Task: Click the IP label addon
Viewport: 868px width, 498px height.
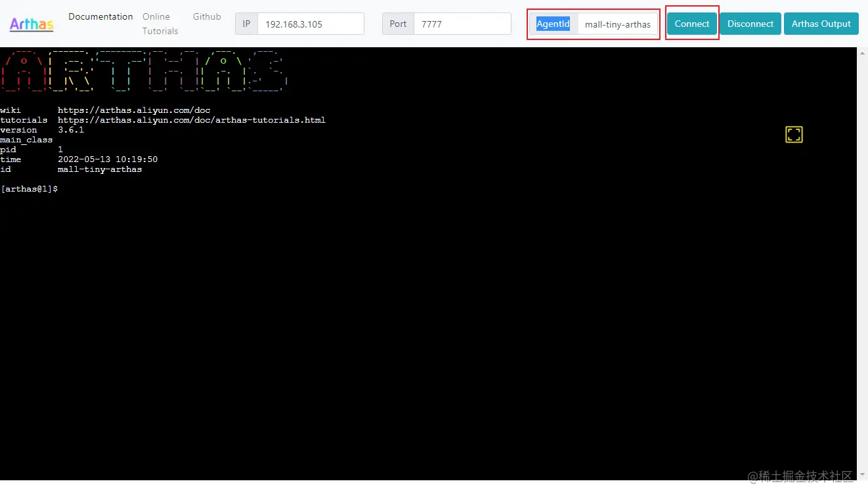Action: click(246, 24)
